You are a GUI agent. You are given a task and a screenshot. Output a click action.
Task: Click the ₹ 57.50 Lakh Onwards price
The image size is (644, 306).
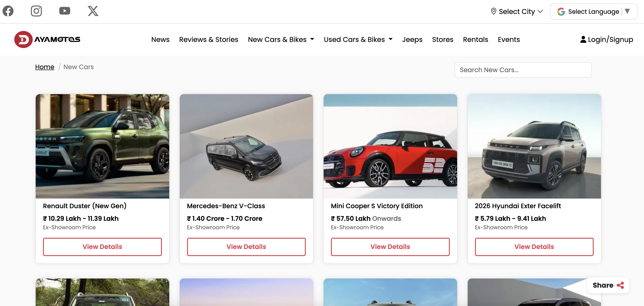(x=365, y=218)
